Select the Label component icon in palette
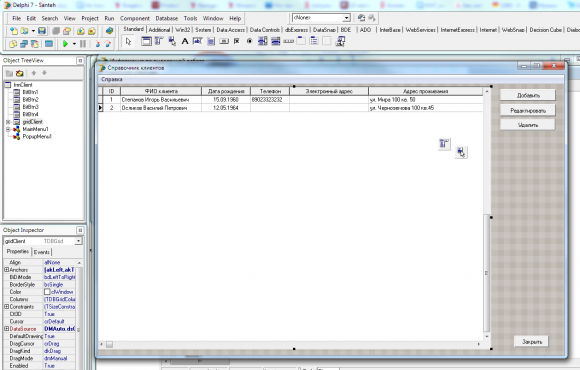580x370 pixels. pos(185,41)
